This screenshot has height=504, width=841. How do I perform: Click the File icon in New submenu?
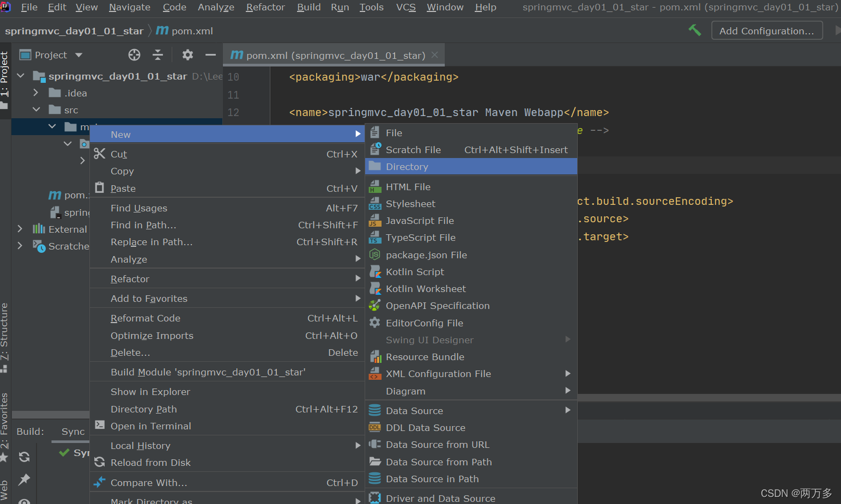(374, 132)
